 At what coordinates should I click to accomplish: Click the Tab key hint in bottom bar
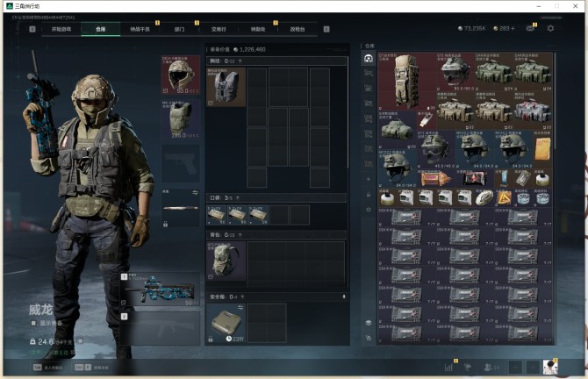click(x=48, y=368)
